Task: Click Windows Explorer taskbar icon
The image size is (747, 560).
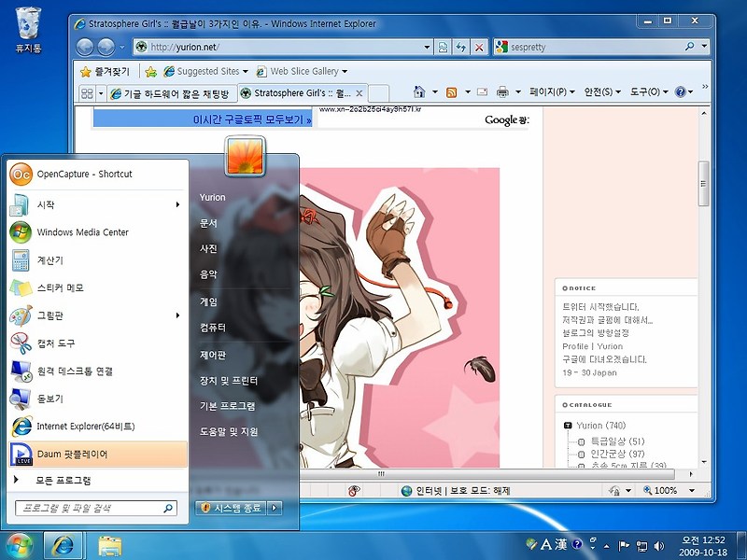Action: click(x=110, y=546)
